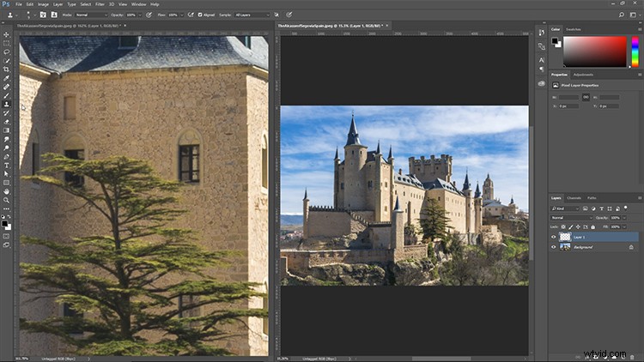Select the Eraser tool
The width and height of the screenshot is (644, 362).
tap(6, 122)
